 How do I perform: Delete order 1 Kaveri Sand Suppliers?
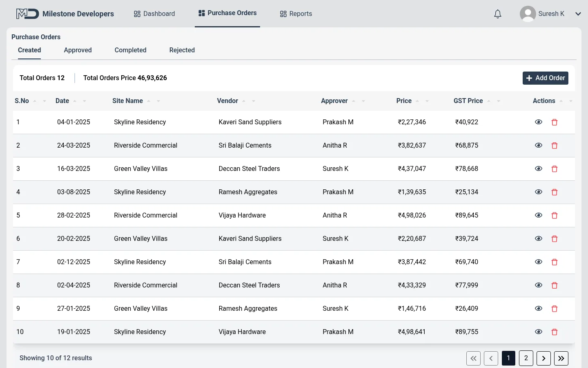[x=555, y=122]
